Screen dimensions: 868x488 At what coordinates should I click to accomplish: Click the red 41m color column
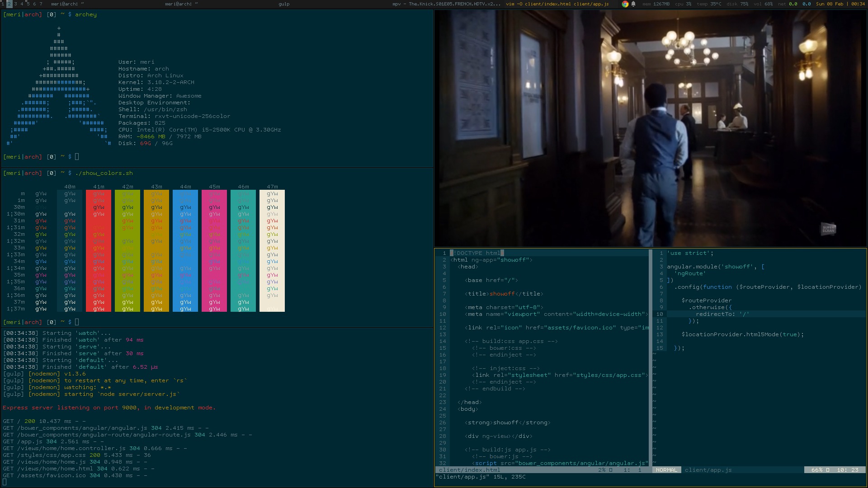point(99,251)
